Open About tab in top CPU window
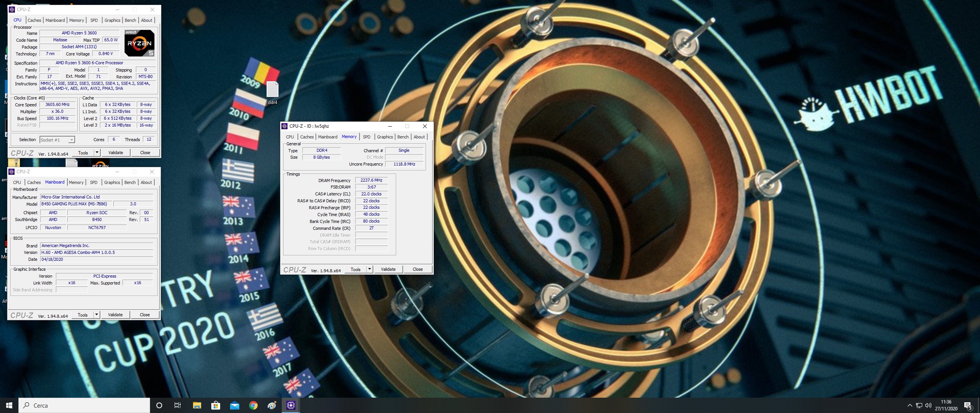980x413 pixels. (147, 20)
